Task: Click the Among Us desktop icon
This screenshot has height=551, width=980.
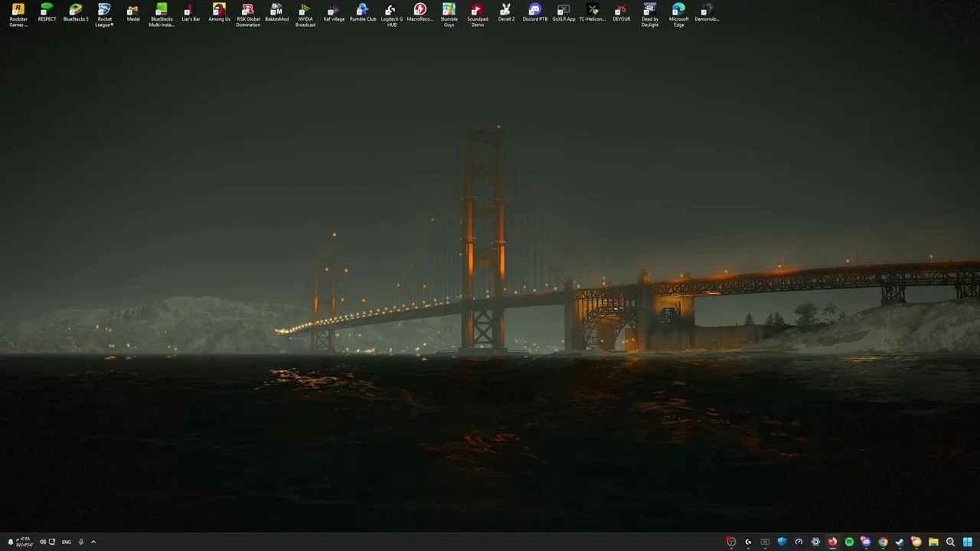Action: [x=219, y=13]
